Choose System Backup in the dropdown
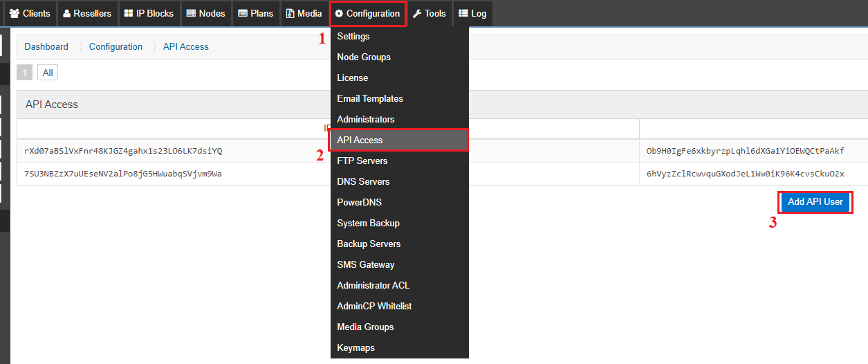The image size is (868, 364). [368, 223]
